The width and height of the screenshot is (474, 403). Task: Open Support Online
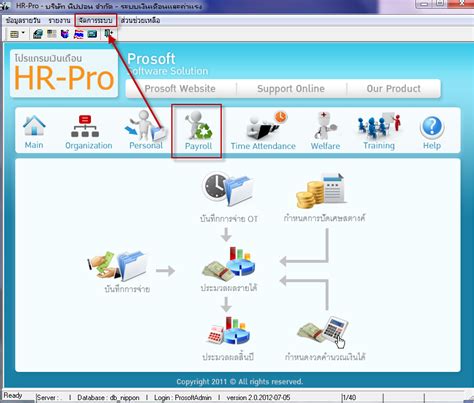[x=291, y=89]
